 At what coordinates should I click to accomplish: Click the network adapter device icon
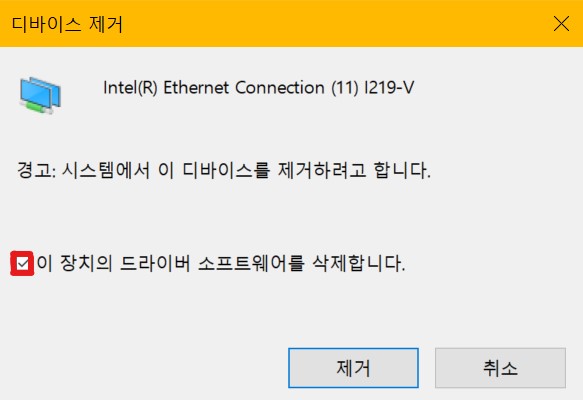40,95
